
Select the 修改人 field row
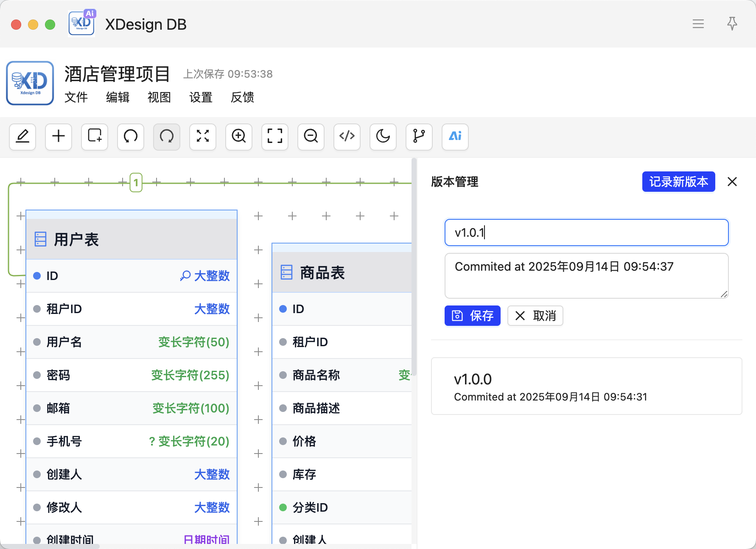coord(132,507)
